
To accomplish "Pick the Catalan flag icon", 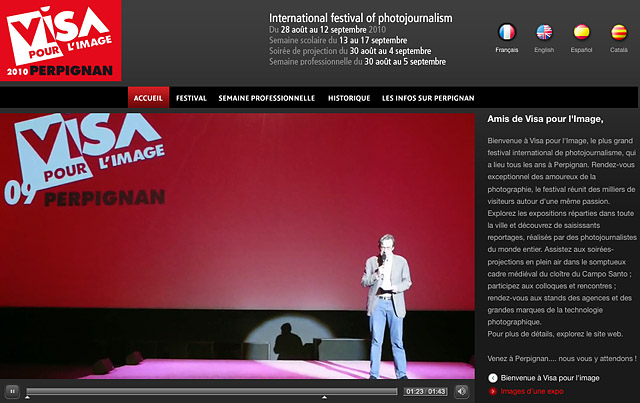I will [619, 32].
